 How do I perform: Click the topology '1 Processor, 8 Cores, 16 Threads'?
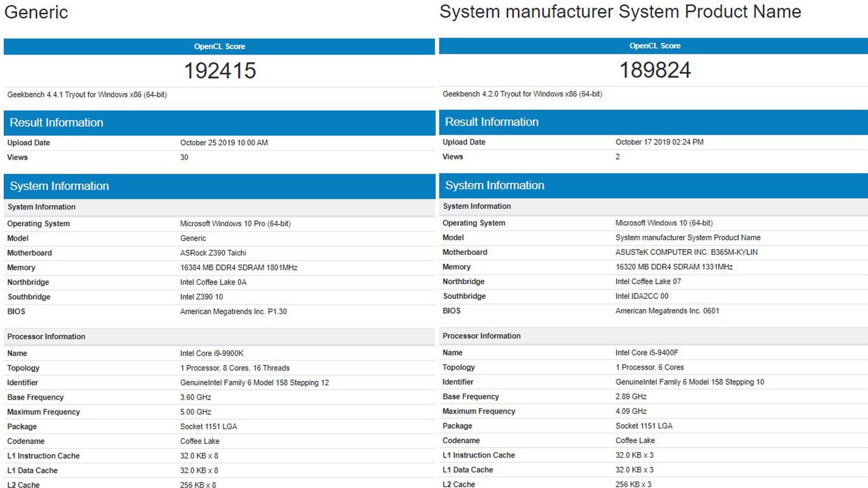[x=235, y=368]
